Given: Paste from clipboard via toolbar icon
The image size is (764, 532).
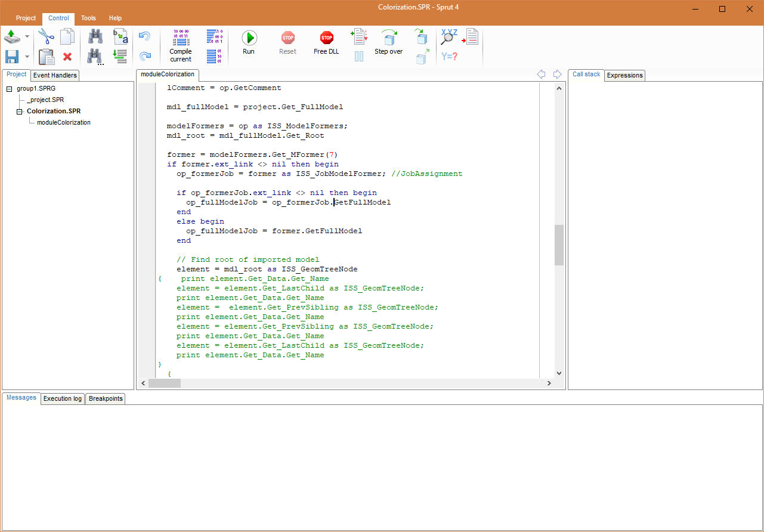Looking at the screenshot, I should pyautogui.click(x=45, y=57).
